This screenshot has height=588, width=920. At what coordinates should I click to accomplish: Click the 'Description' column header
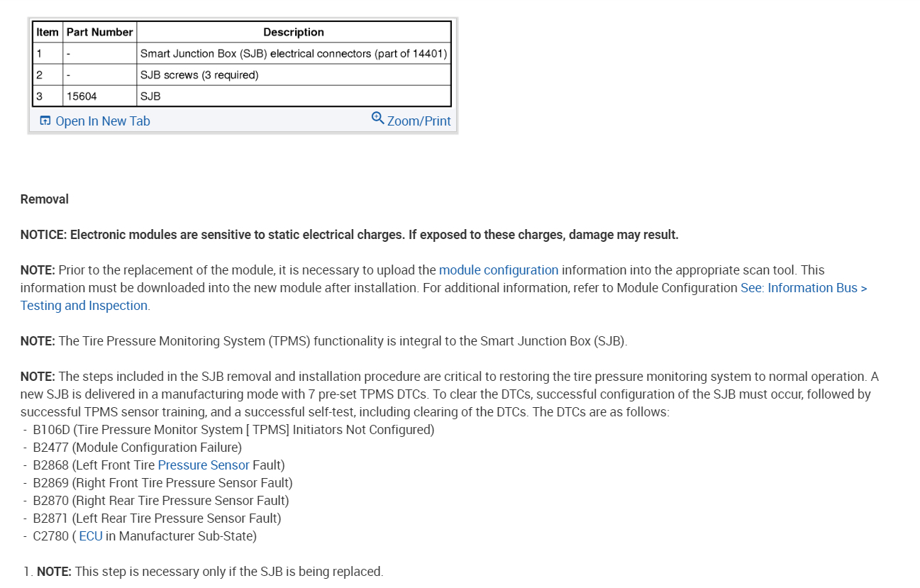pyautogui.click(x=294, y=32)
